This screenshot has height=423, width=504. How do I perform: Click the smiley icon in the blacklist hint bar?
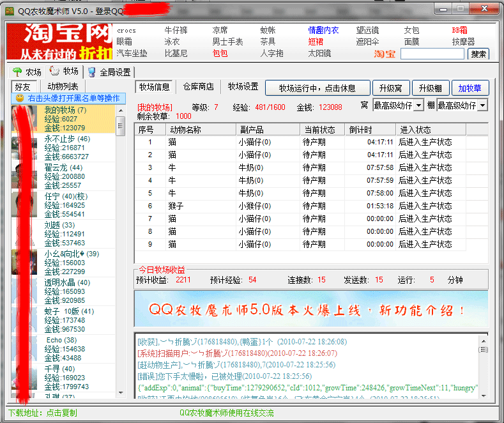[20, 98]
